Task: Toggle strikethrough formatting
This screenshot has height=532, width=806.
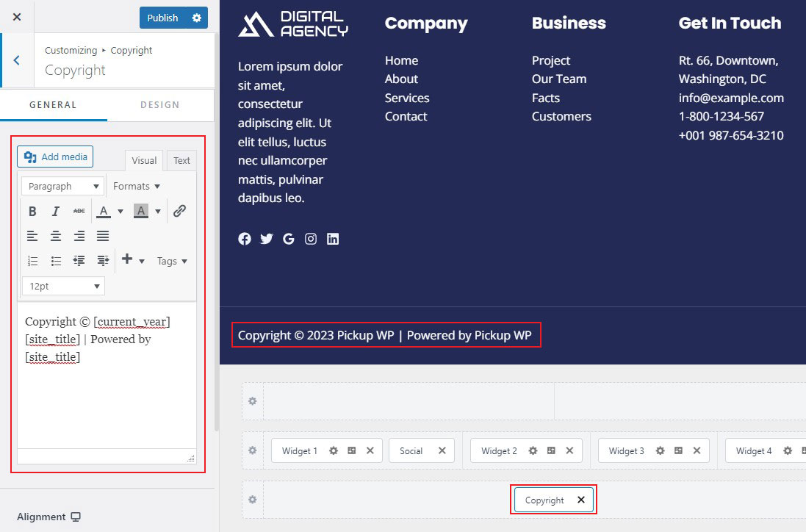Action: coord(79,212)
